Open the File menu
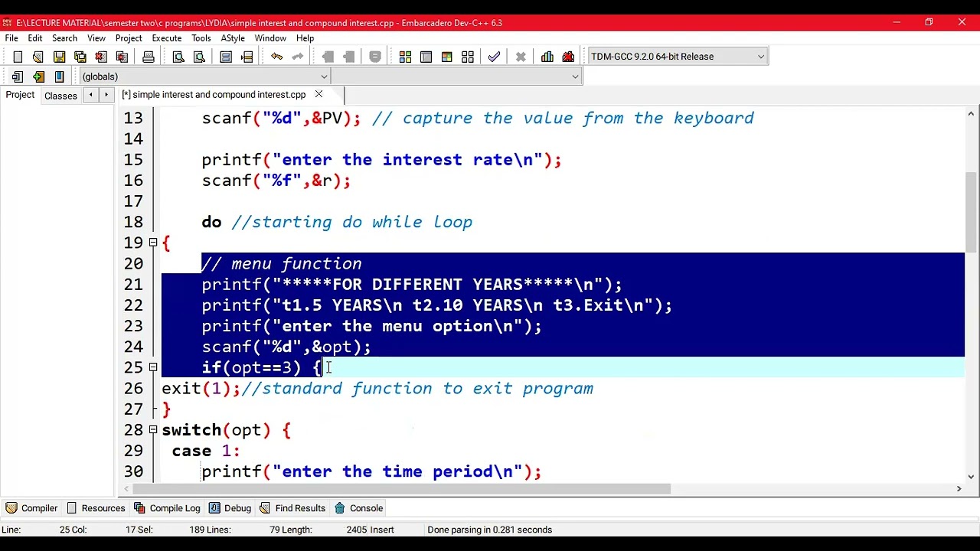Image resolution: width=980 pixels, height=551 pixels. coord(11,38)
